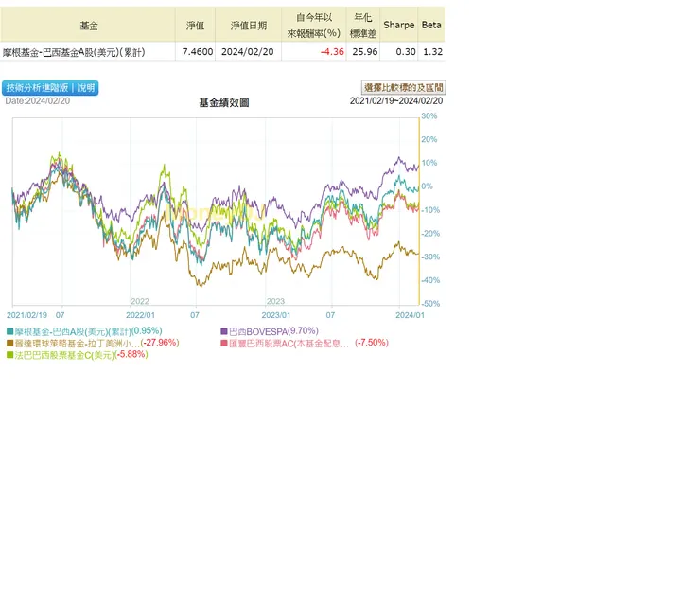This screenshot has height=603, width=700.
Task: Click the (0.95%) return value
Action: 148,331
